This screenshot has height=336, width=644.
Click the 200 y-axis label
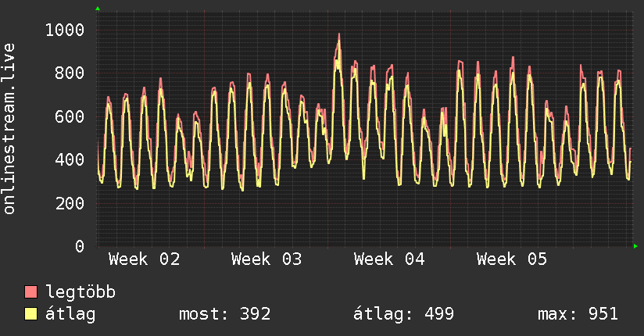[x=70, y=203]
